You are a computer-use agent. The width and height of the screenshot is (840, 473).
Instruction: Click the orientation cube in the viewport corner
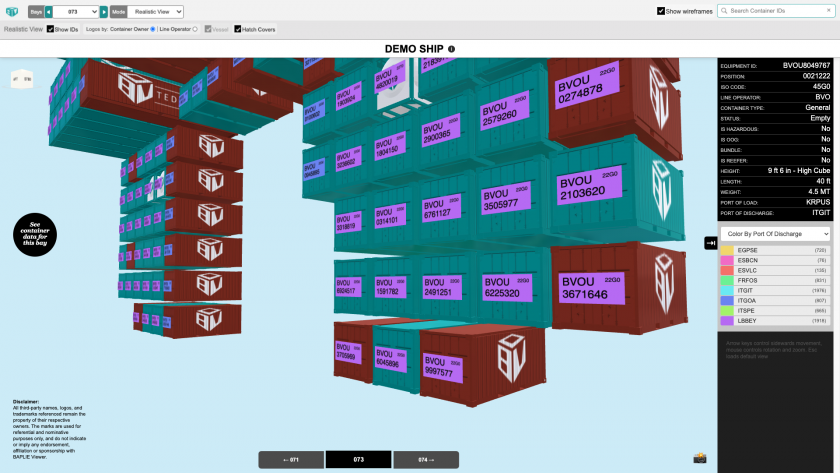(22, 79)
